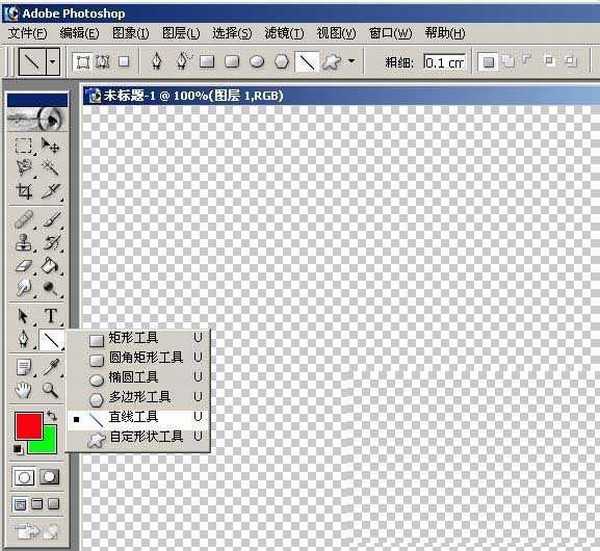Choose 椭圆工具 from the shape flyout
This screenshot has width=600, height=551.
[133, 377]
